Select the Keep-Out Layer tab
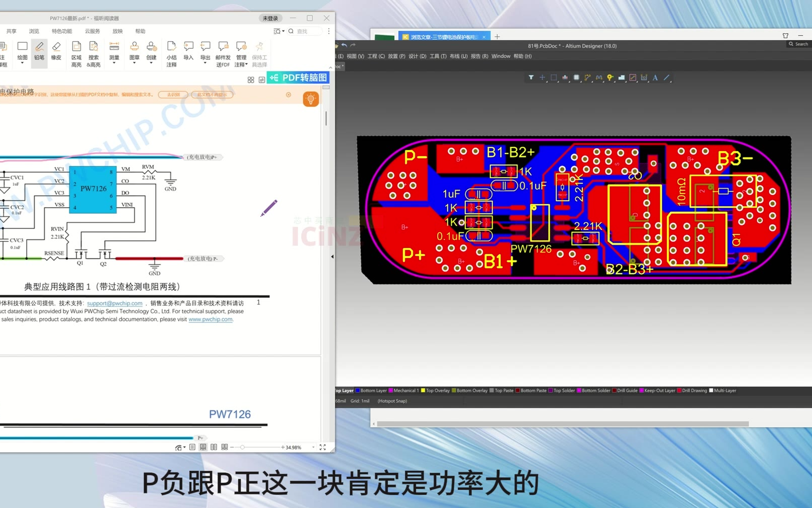Image resolution: width=812 pixels, height=508 pixels. tap(657, 390)
